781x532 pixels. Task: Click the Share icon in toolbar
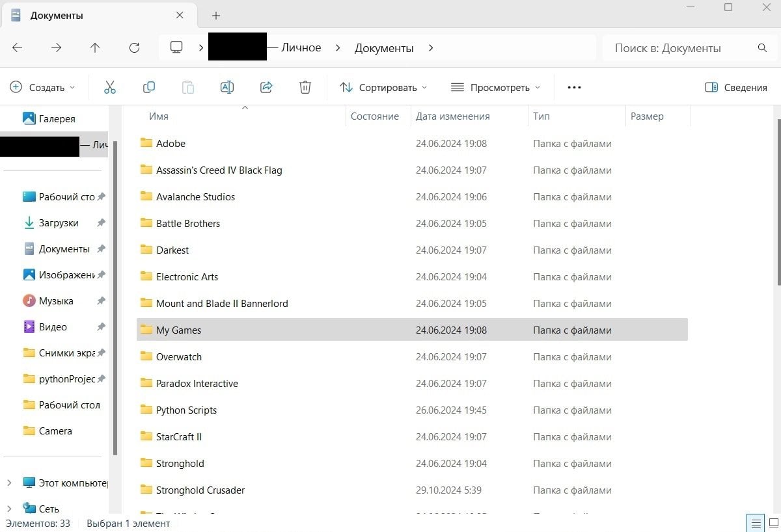[x=266, y=87]
